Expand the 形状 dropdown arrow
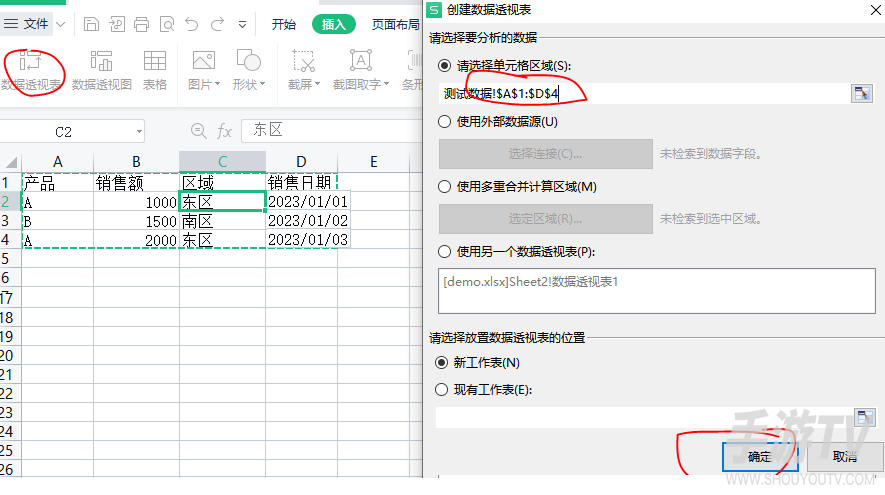This screenshot has height=495, width=885. click(262, 84)
